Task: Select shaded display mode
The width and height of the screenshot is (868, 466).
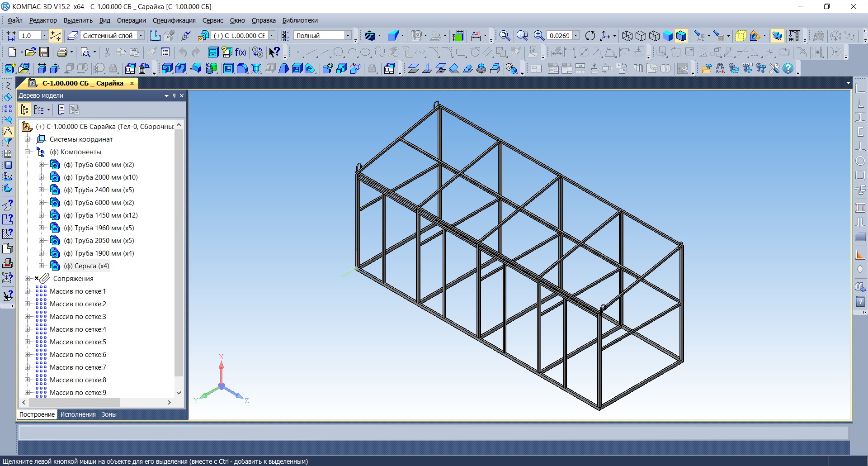Action: coord(668,36)
